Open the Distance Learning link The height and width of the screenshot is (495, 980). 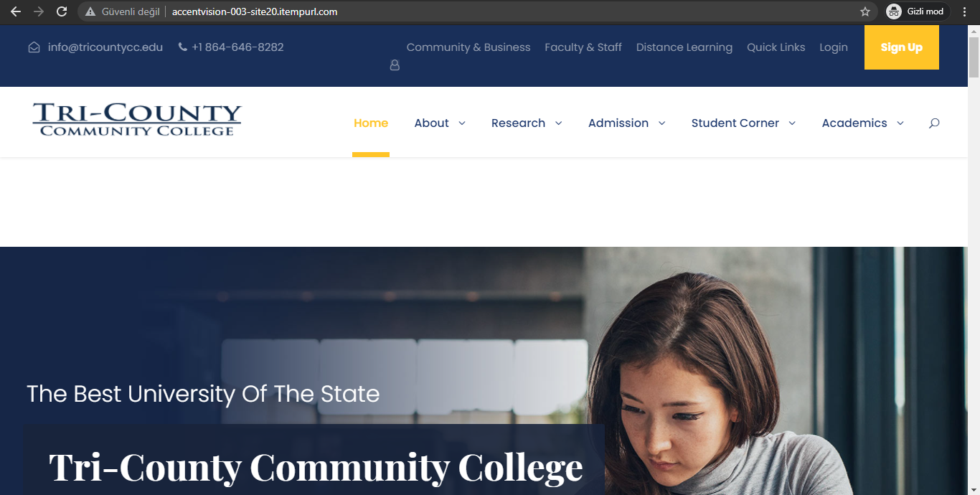[684, 47]
